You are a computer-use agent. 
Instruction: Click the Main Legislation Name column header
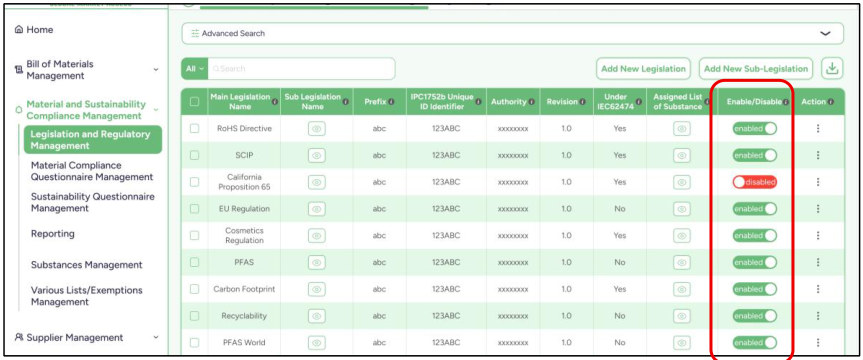[240, 102]
